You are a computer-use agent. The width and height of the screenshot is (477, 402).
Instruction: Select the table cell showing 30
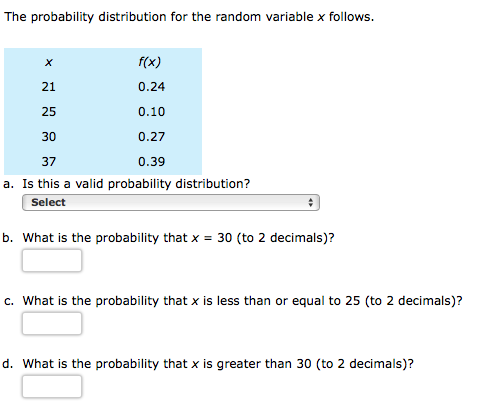(49, 137)
